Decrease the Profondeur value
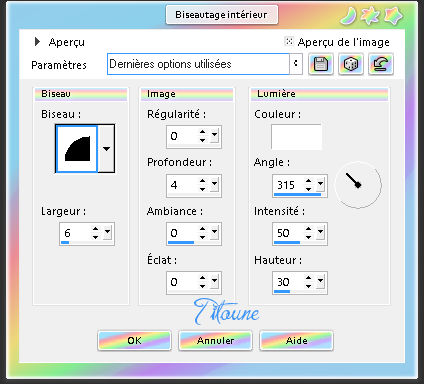Image resolution: width=424 pixels, height=384 pixels. pyautogui.click(x=203, y=189)
